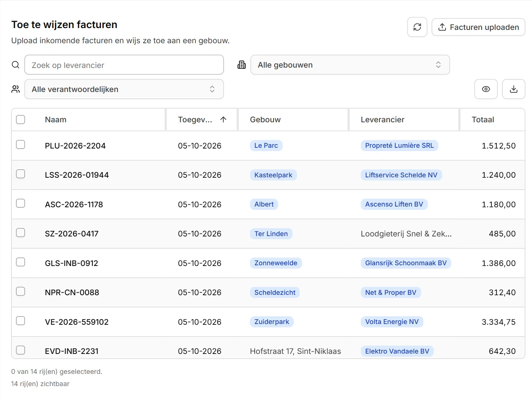This screenshot has width=532, height=399.
Task: Click the Kasteelpark building tag
Action: click(x=273, y=175)
